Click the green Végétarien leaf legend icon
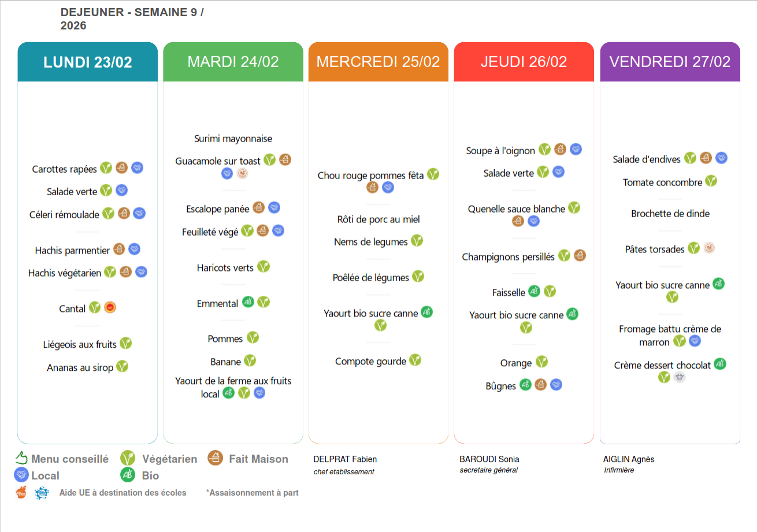 pos(128,459)
